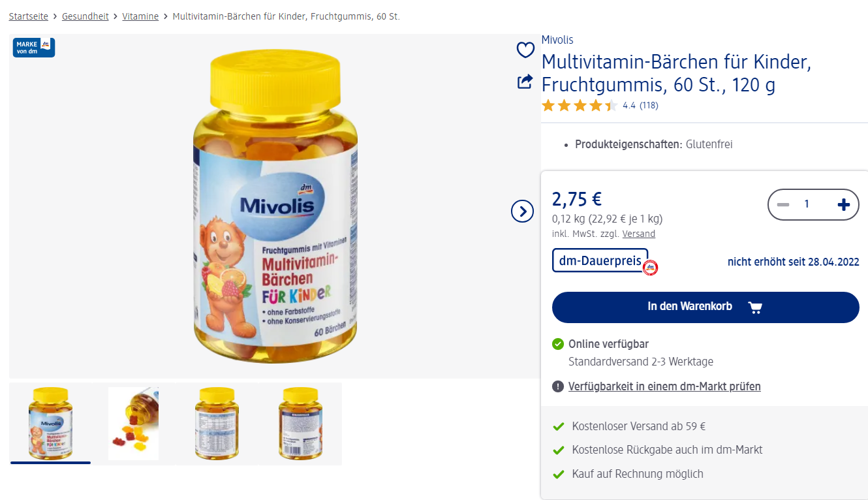Increase quantity with the plus button
Screen dimensions: 868x500
pyautogui.click(x=843, y=205)
